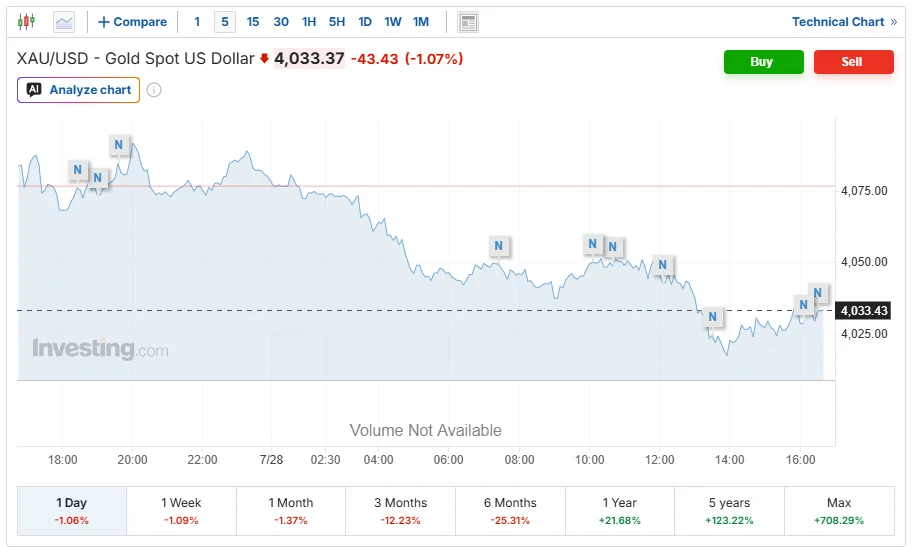Screen dimensions: 913x548
Task: Select the 1 Week range tab
Action: [x=181, y=511]
